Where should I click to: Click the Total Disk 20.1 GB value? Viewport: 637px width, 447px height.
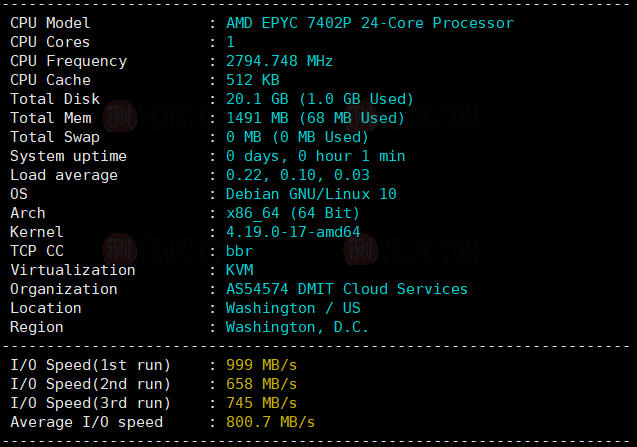coord(319,99)
